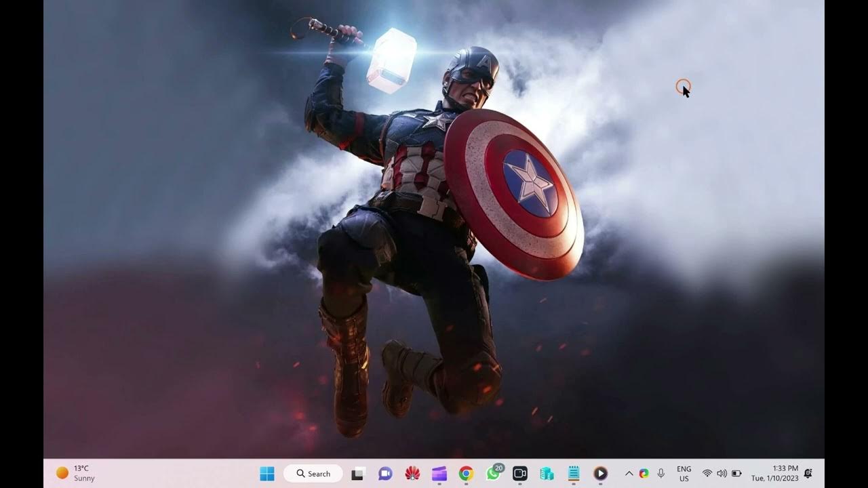Open the 13°C Sunny weather widget
This screenshot has width=868, height=488.
coord(75,473)
